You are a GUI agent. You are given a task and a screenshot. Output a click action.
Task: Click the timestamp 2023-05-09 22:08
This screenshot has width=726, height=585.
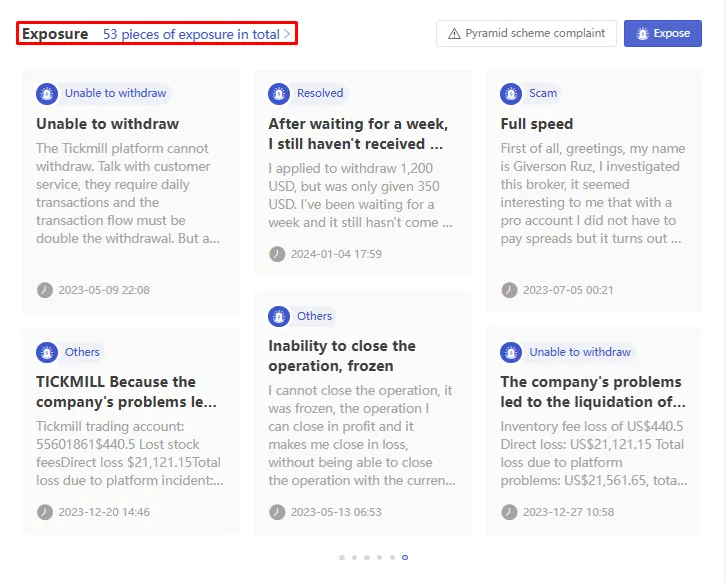104,290
